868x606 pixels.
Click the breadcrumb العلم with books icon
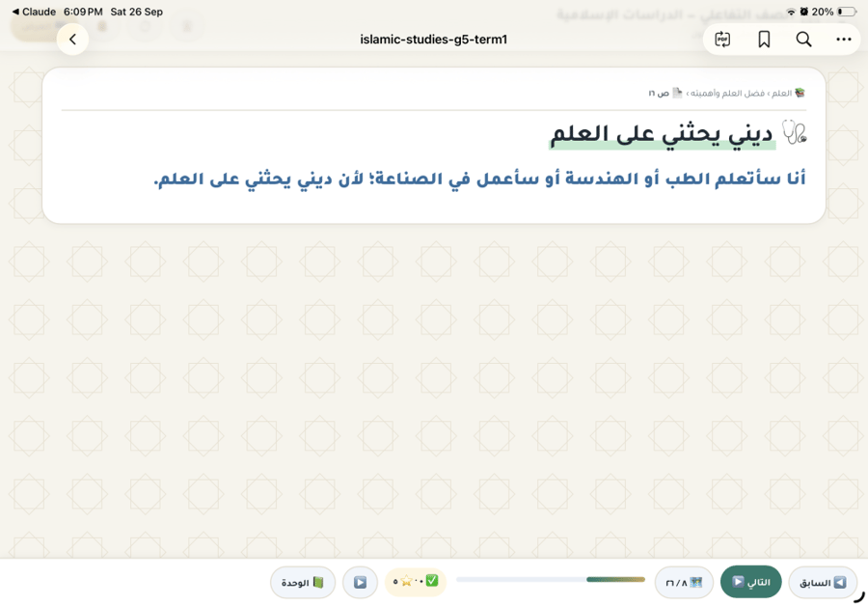pyautogui.click(x=788, y=93)
